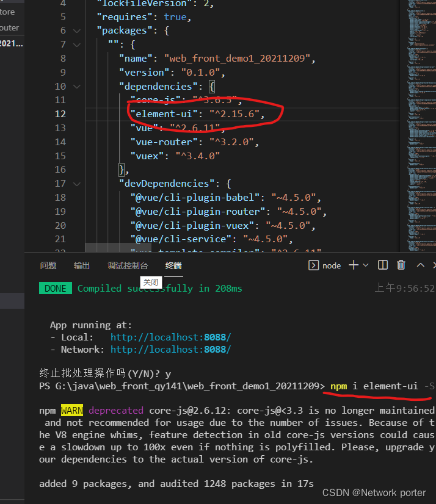
Task: Click the yellow WARN label in terminal
Action: pyautogui.click(x=72, y=411)
